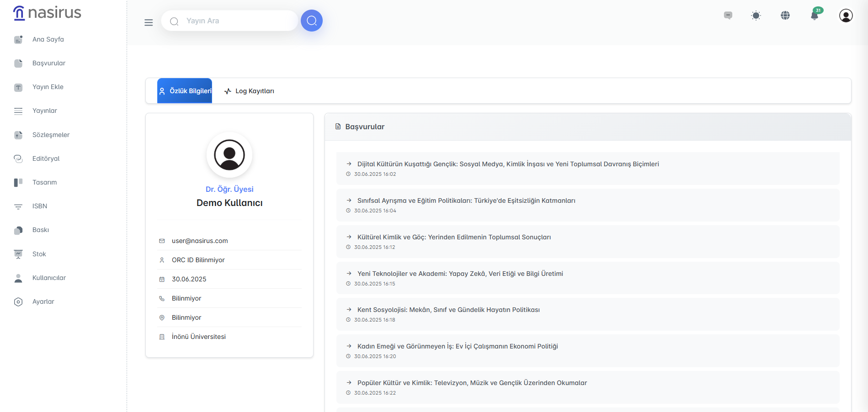Open user account avatar menu

coord(846,16)
